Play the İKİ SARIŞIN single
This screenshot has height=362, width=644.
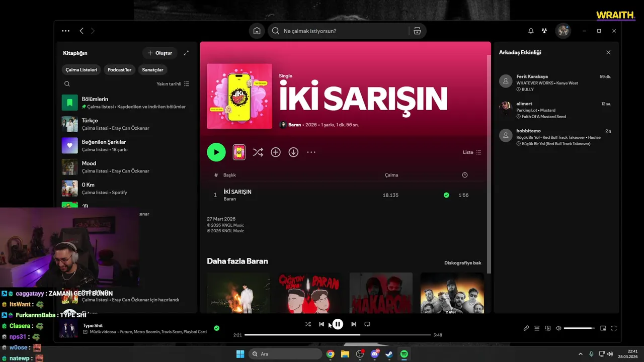coord(216,152)
